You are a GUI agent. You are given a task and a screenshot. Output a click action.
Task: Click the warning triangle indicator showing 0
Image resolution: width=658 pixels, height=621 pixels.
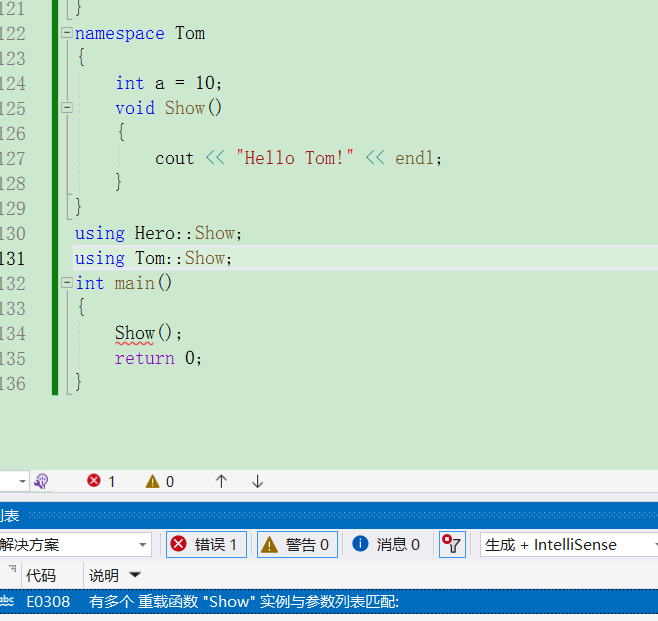point(159,481)
